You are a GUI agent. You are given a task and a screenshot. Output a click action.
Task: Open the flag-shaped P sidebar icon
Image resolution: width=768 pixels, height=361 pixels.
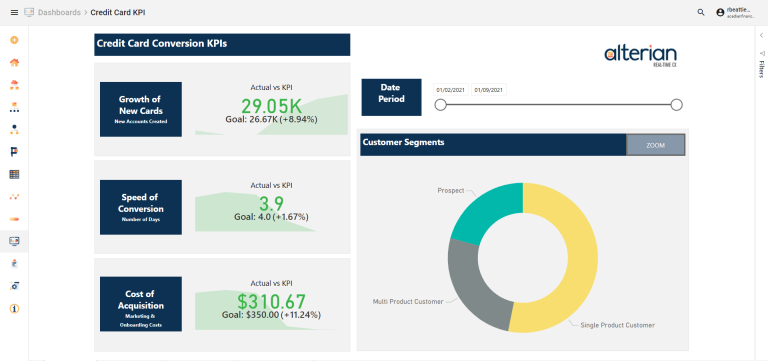click(x=14, y=152)
